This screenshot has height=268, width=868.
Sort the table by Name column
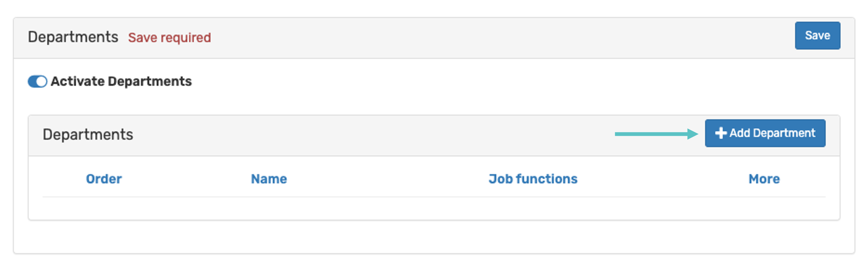pos(269,179)
